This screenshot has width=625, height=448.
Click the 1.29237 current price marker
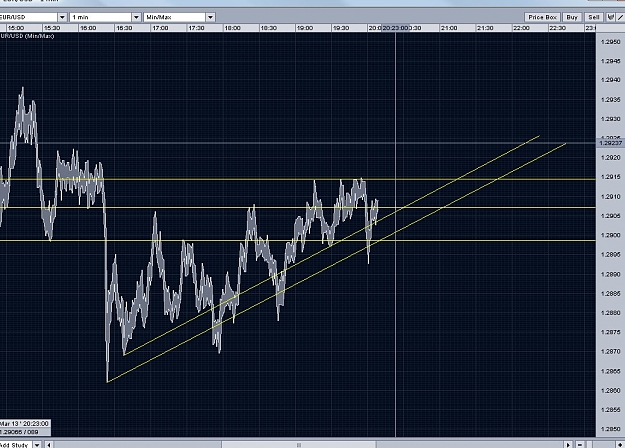click(611, 143)
